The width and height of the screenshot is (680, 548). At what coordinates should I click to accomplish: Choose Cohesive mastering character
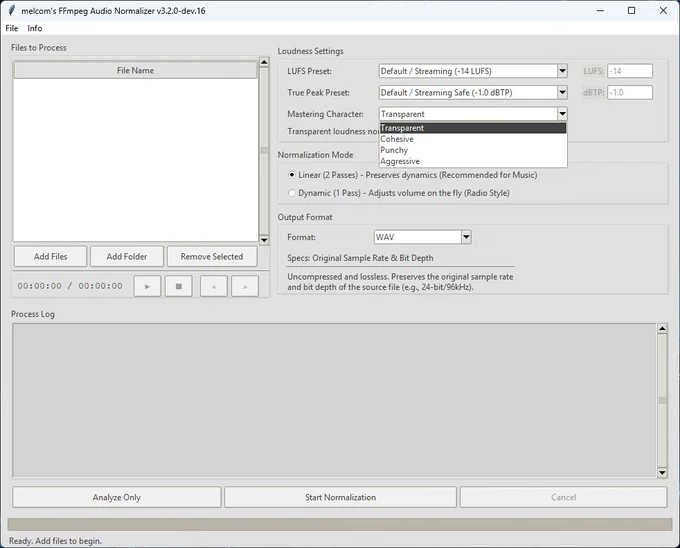(x=473, y=139)
